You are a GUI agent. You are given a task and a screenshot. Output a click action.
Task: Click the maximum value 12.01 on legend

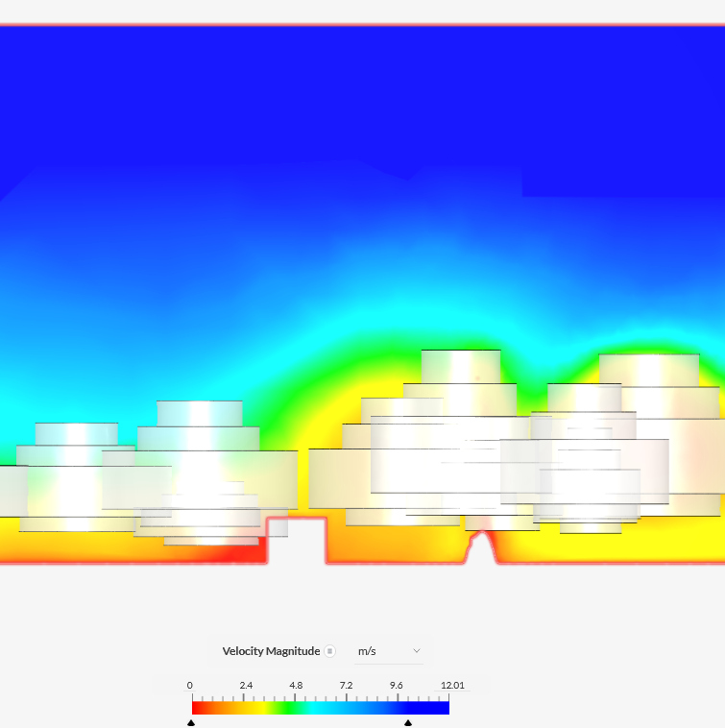pos(452,686)
